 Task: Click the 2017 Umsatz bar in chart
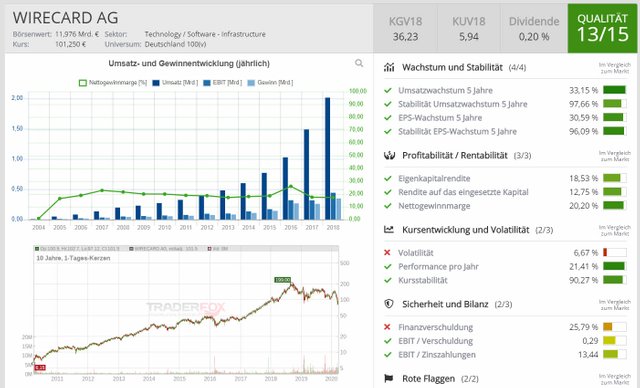pos(307,174)
